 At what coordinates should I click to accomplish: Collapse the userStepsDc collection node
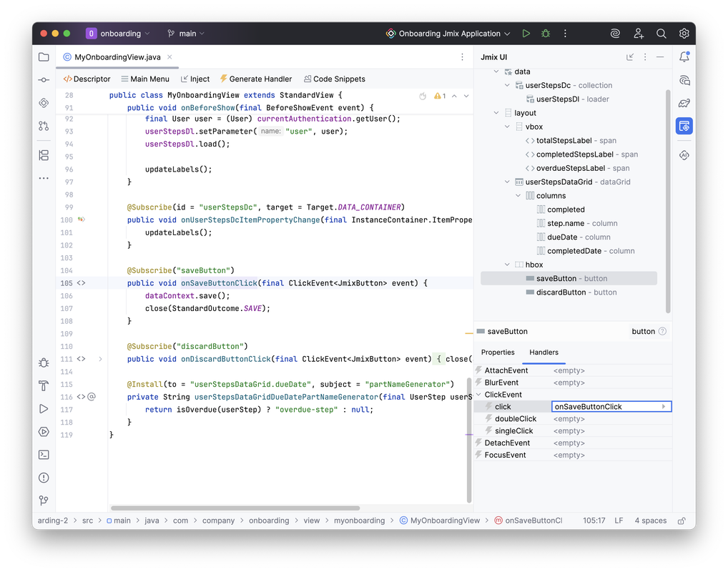click(x=507, y=85)
